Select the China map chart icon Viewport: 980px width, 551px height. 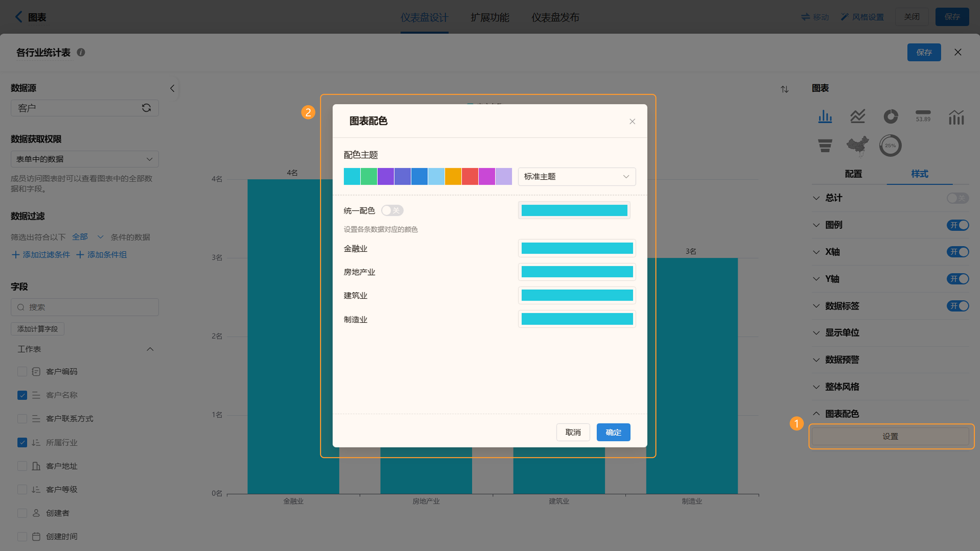[857, 146]
